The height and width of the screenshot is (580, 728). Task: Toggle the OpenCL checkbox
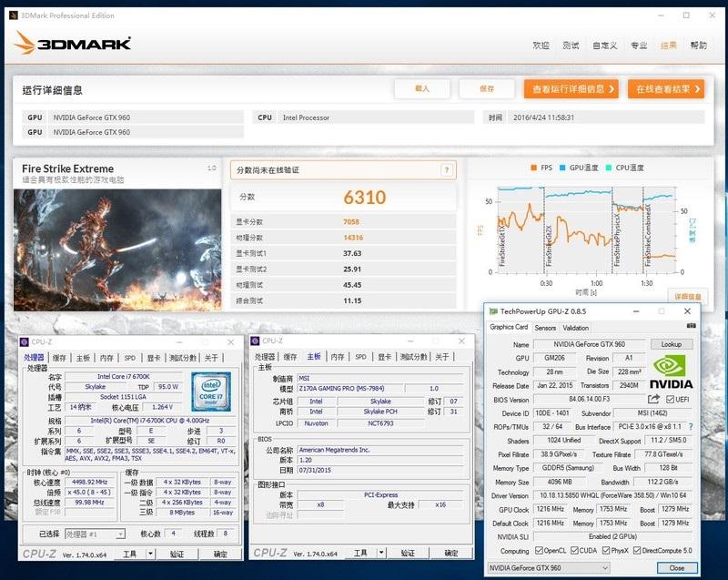coord(539,550)
